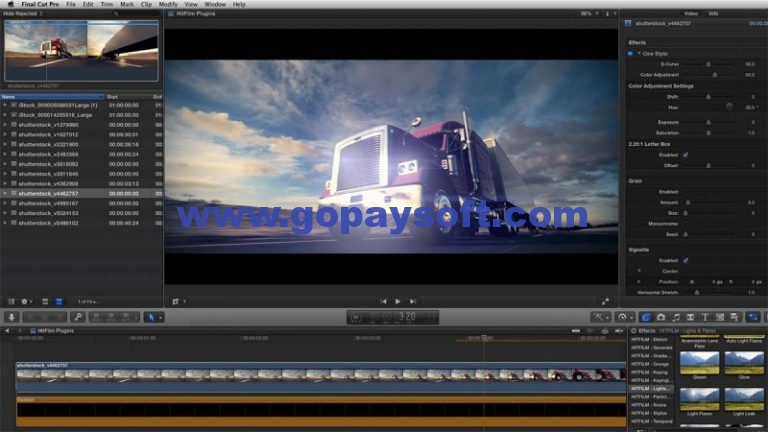This screenshot has width=768, height=432.
Task: Toggle the Inspector panel button
Action: coord(753,317)
